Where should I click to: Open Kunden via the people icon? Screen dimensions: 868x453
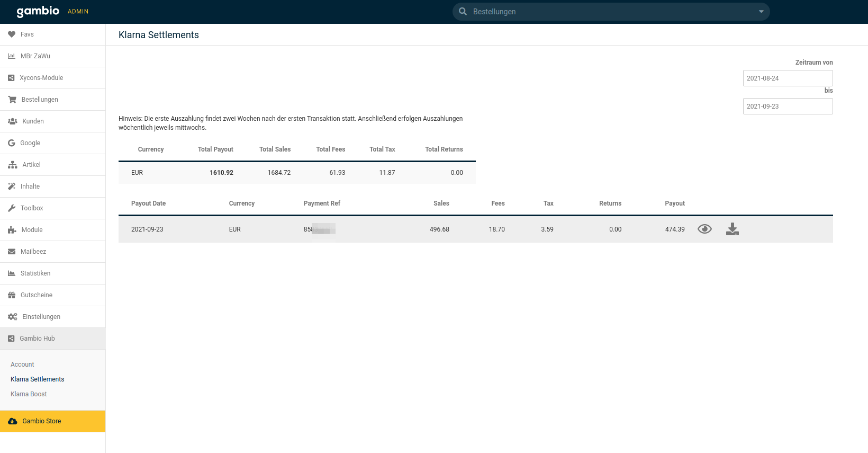pos(12,121)
